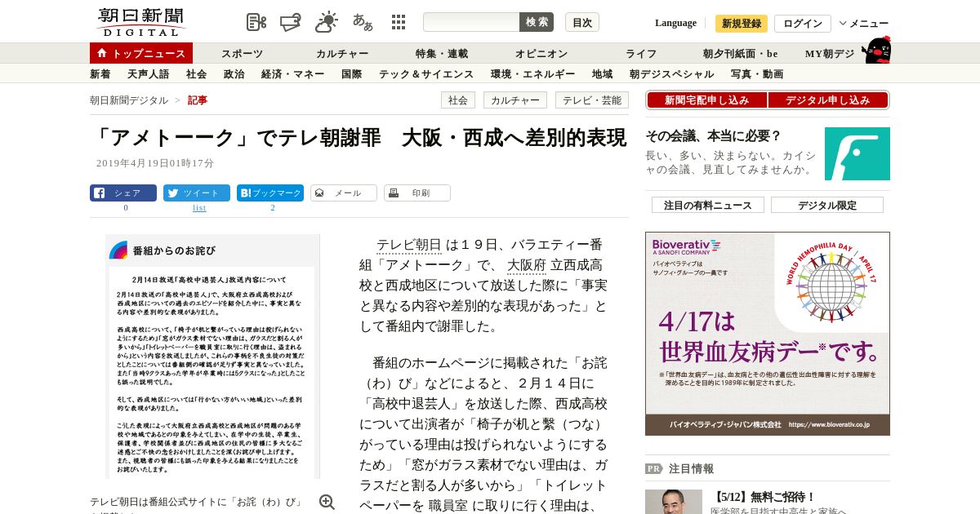
Task: Click the teal face icon ad image
Action: click(x=857, y=153)
